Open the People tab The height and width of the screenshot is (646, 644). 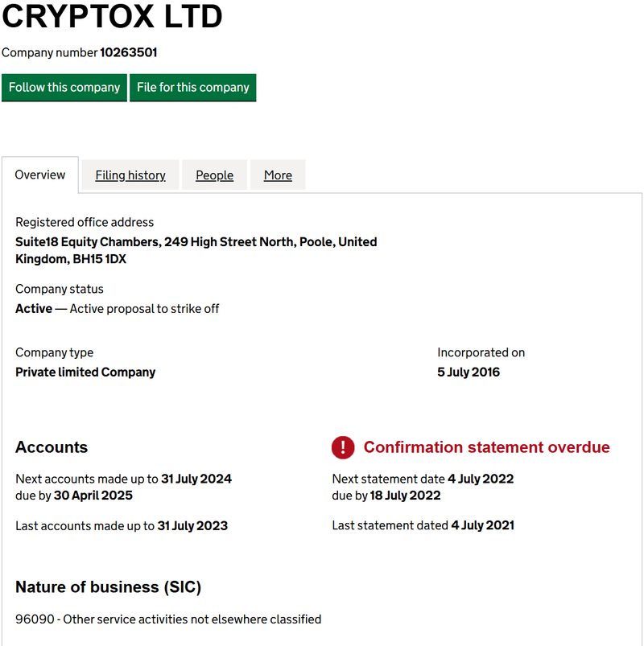214,175
